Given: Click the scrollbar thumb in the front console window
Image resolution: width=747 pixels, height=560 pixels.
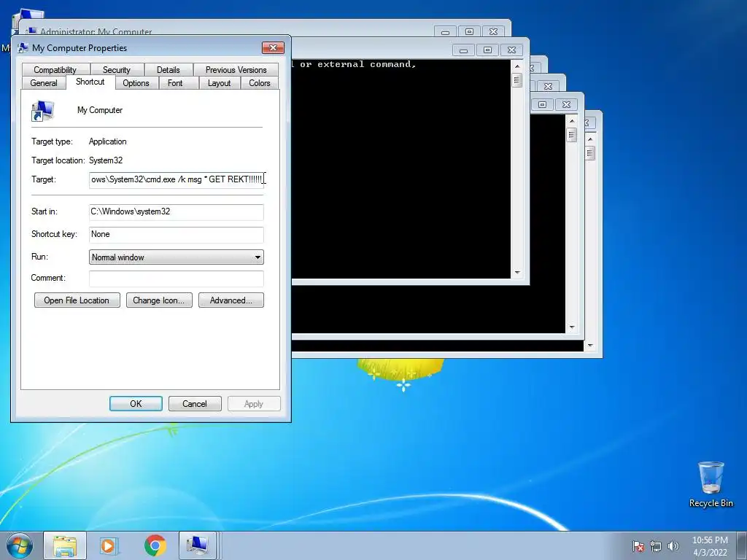Looking at the screenshot, I should (x=517, y=79).
